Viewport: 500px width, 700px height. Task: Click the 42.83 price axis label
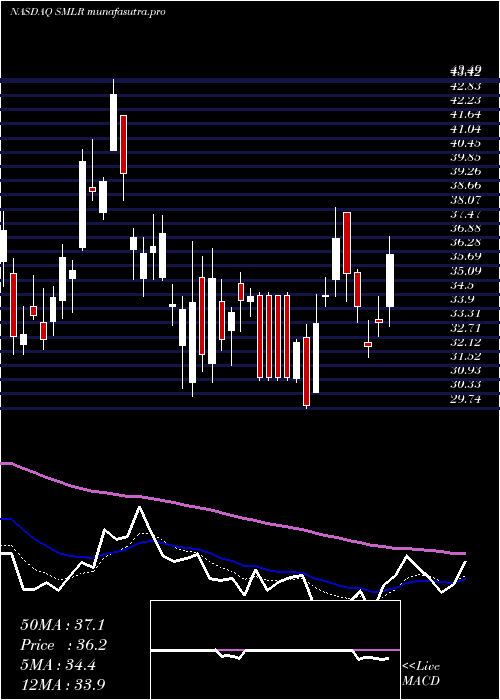tap(466, 86)
